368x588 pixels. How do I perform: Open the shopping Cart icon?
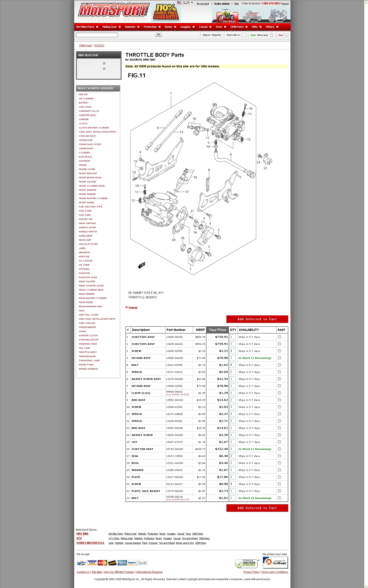pyautogui.click(x=286, y=35)
